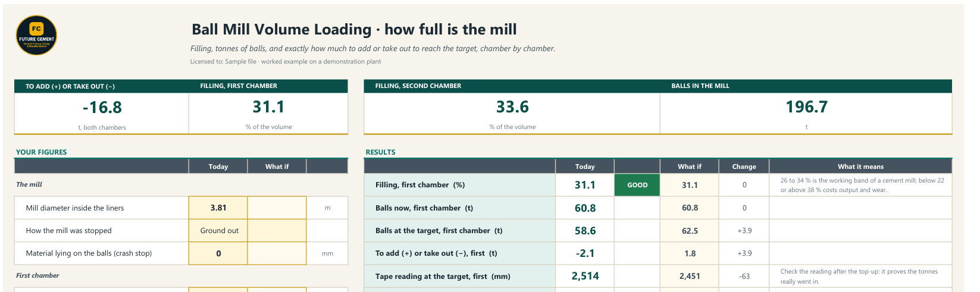The image size is (980, 292).
Task: Select the 1.8 What if value
Action: [690, 253]
